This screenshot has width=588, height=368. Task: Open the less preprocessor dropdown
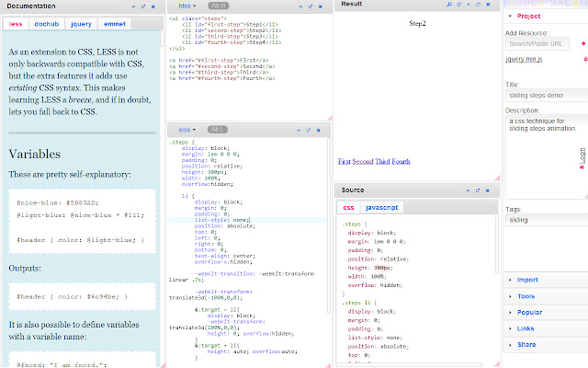point(187,131)
